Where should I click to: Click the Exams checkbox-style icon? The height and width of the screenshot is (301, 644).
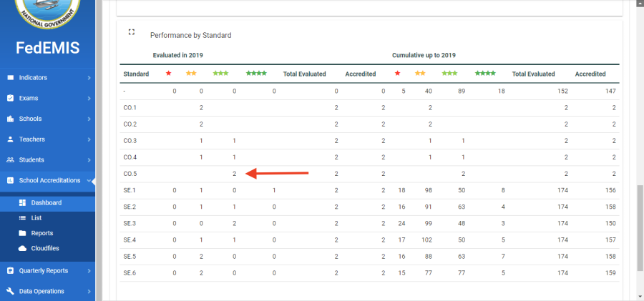[x=10, y=98]
